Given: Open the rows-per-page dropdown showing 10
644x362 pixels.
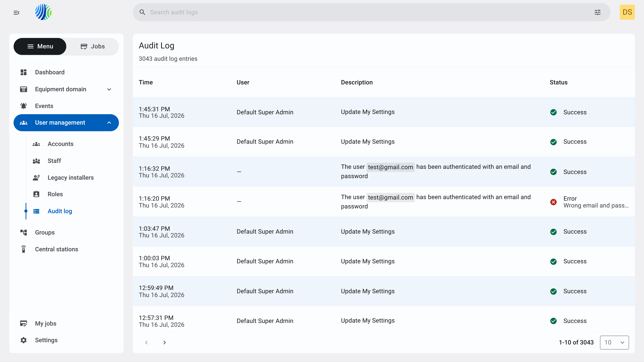Looking at the screenshot, I should 614,342.
